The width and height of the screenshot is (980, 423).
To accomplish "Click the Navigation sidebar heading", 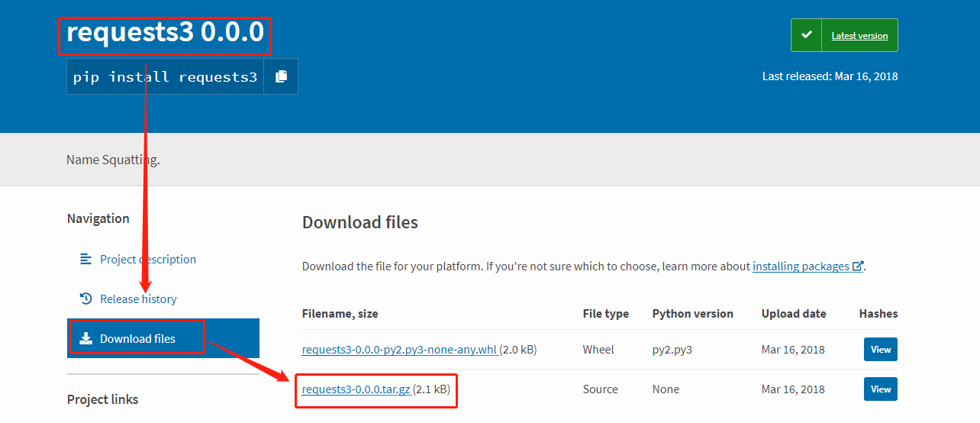I will pyautogui.click(x=98, y=218).
